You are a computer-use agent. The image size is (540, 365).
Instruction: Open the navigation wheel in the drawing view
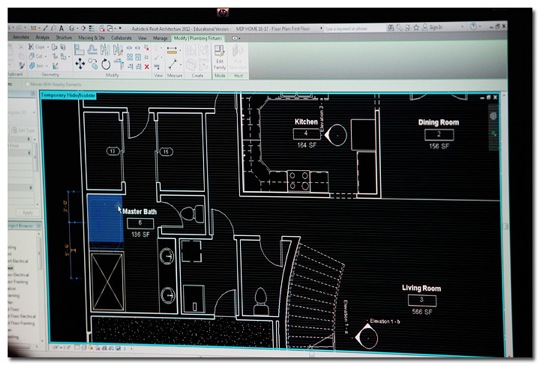(493, 116)
